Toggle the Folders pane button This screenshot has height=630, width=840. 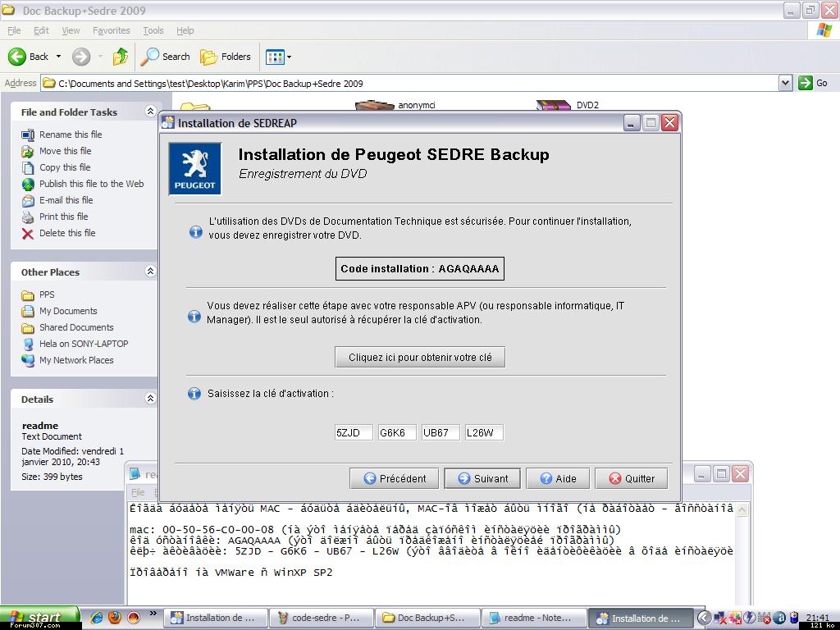(x=226, y=57)
